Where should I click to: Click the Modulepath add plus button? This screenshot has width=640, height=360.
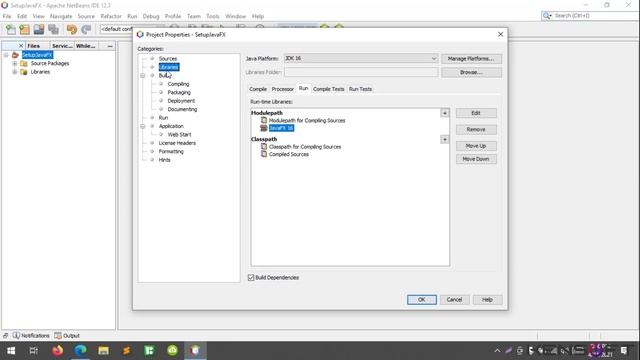[x=444, y=113]
